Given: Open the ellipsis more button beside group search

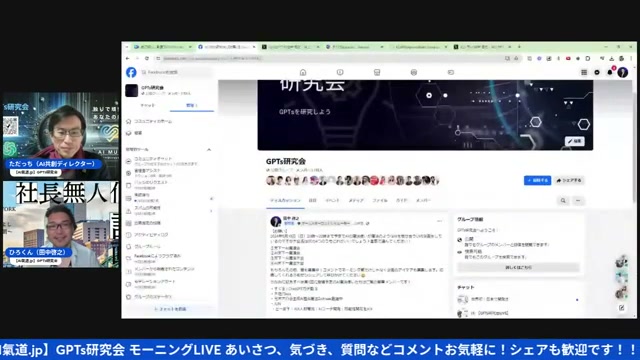Looking at the screenshot, I should coord(578,200).
